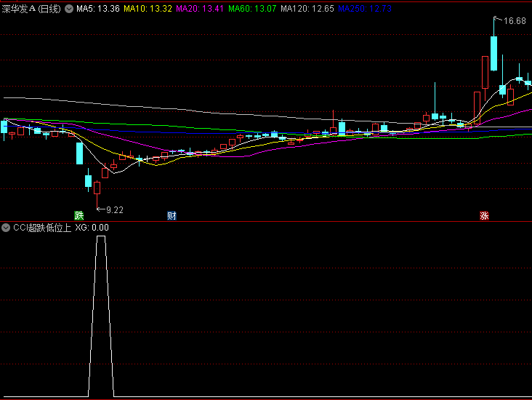Click the XG: 0.00 value label
The image size is (532, 400).
pos(92,228)
